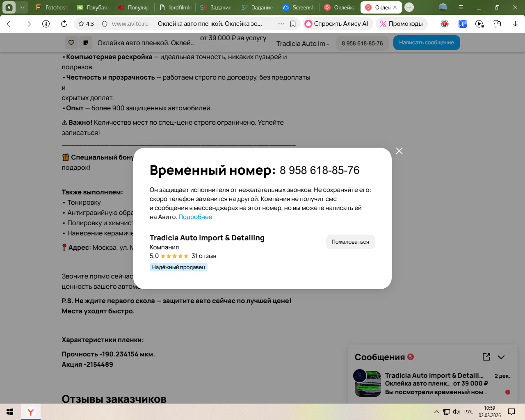
Task: Open the volume tray icon
Action: point(456,412)
